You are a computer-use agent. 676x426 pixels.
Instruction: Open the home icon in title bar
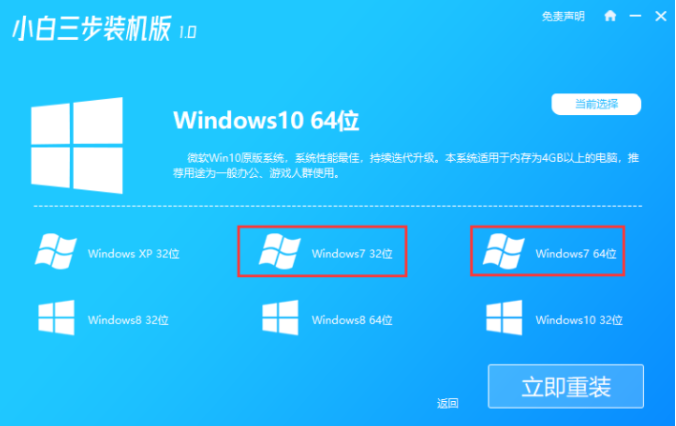click(610, 16)
